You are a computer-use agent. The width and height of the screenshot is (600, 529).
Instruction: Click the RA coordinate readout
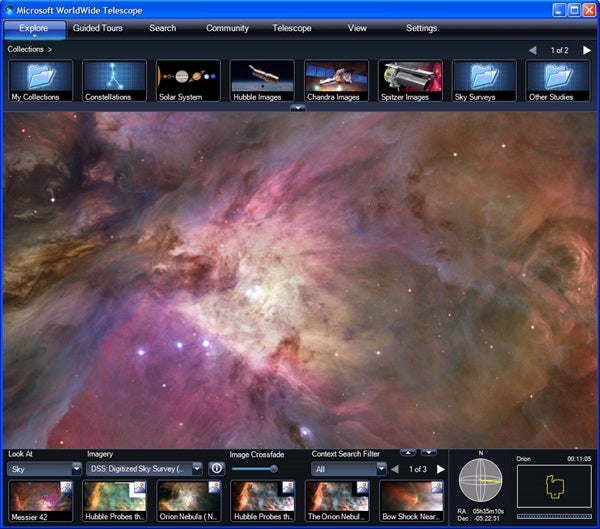click(480, 511)
